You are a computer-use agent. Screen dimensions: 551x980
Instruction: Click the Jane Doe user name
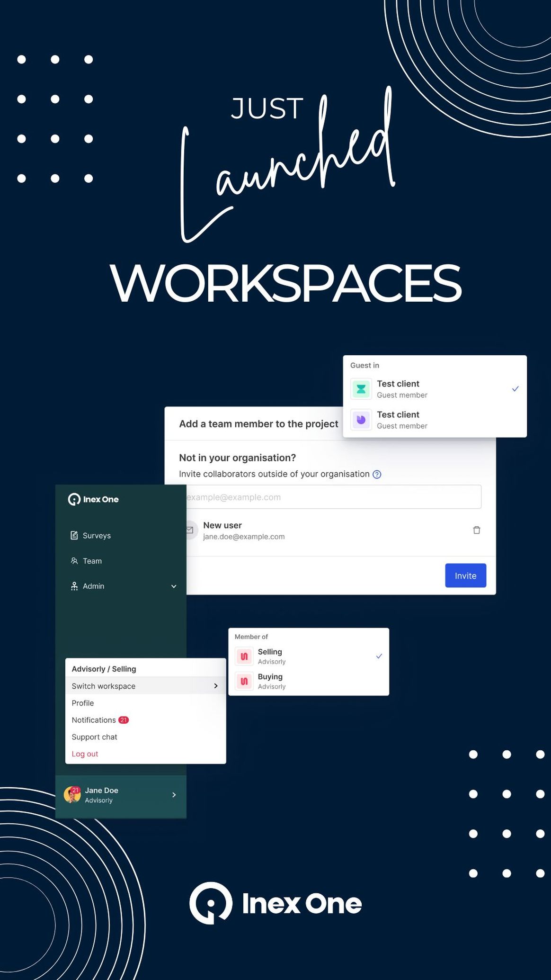102,790
